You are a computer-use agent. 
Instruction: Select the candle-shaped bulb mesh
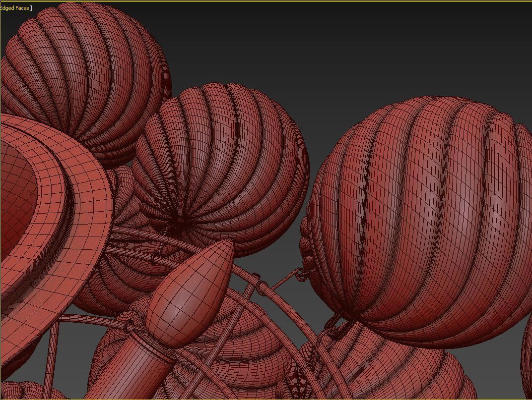point(190,293)
